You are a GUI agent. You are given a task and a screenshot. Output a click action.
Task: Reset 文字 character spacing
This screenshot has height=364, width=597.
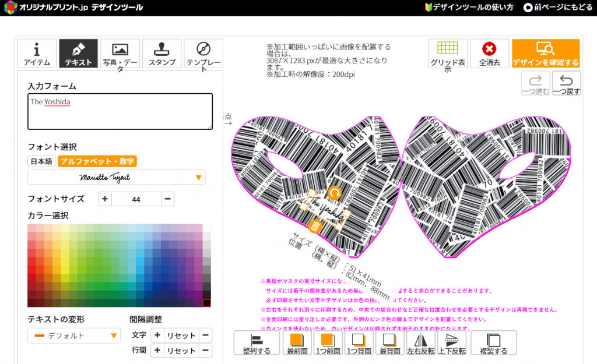coord(181,335)
